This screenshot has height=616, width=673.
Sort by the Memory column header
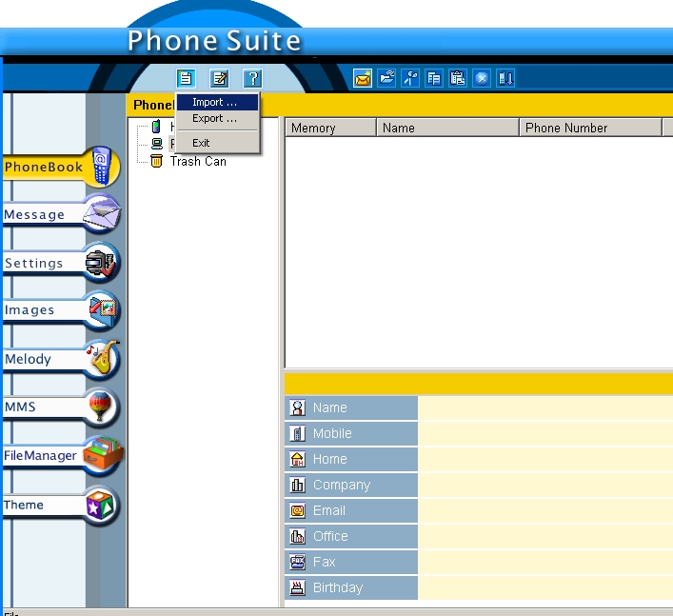(x=330, y=128)
